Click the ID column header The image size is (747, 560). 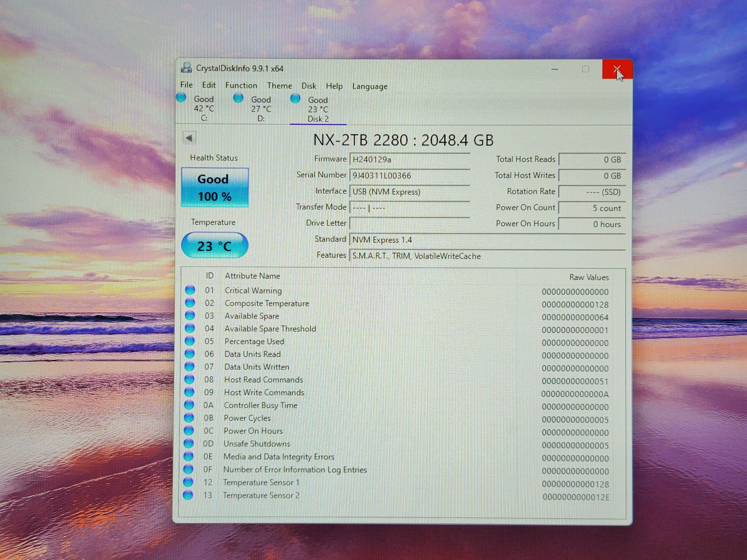coord(209,275)
